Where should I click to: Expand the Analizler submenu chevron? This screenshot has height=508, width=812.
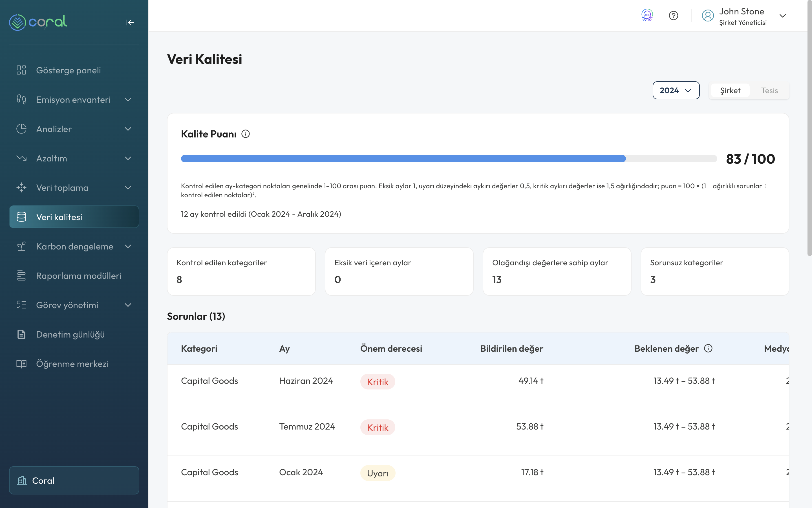(128, 129)
